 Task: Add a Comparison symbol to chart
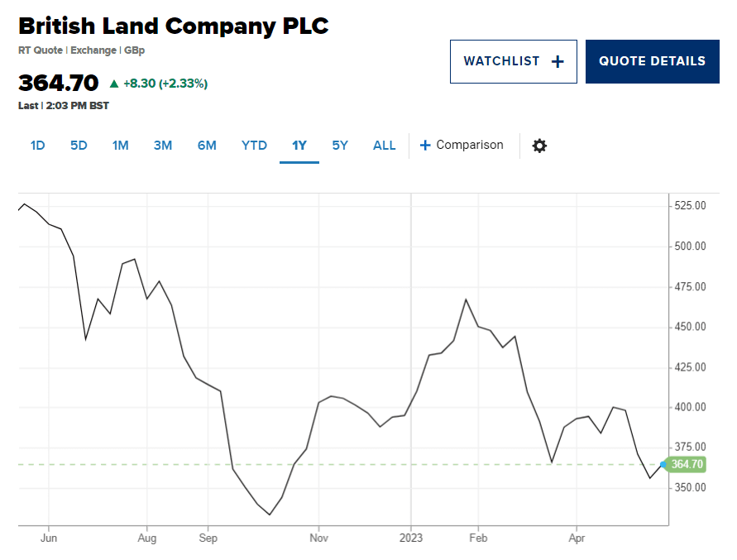pyautogui.click(x=462, y=146)
